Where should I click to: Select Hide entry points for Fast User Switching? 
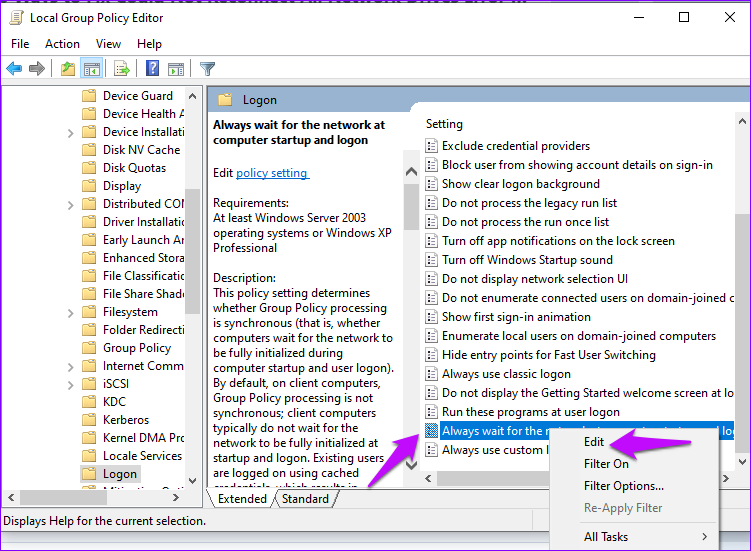549,355
